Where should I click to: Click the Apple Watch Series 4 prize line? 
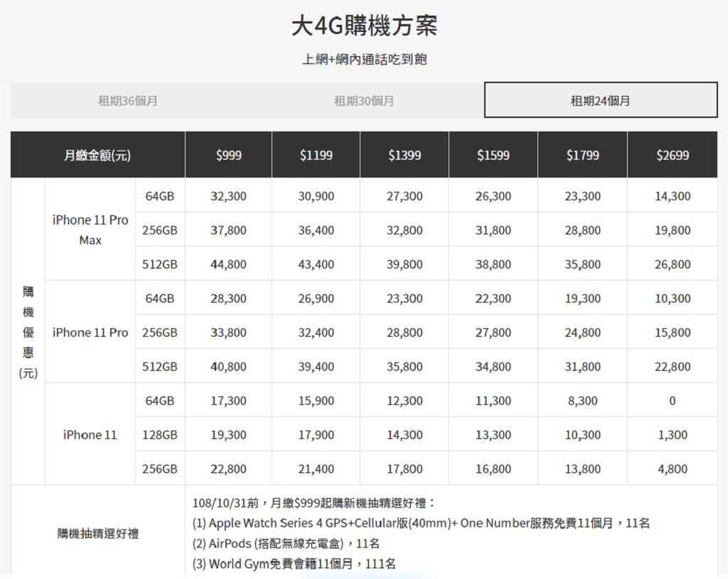click(421, 524)
